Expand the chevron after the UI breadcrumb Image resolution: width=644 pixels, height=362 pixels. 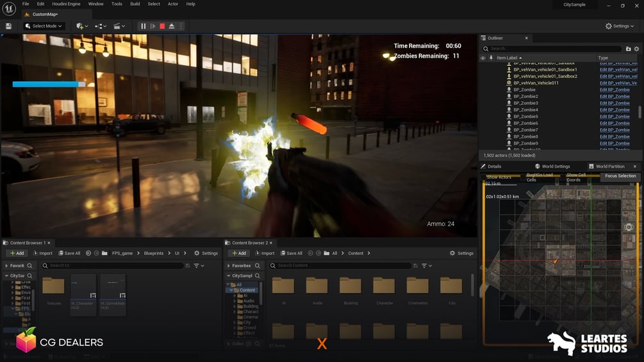click(185, 253)
